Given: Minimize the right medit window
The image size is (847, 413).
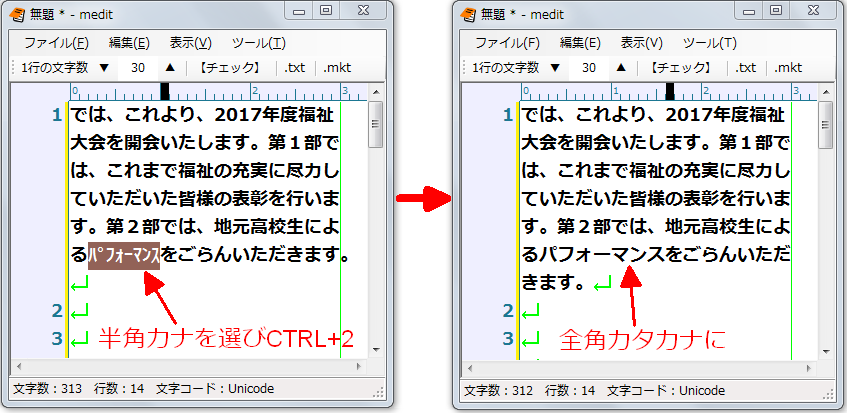Looking at the screenshot, I should pos(750,10).
